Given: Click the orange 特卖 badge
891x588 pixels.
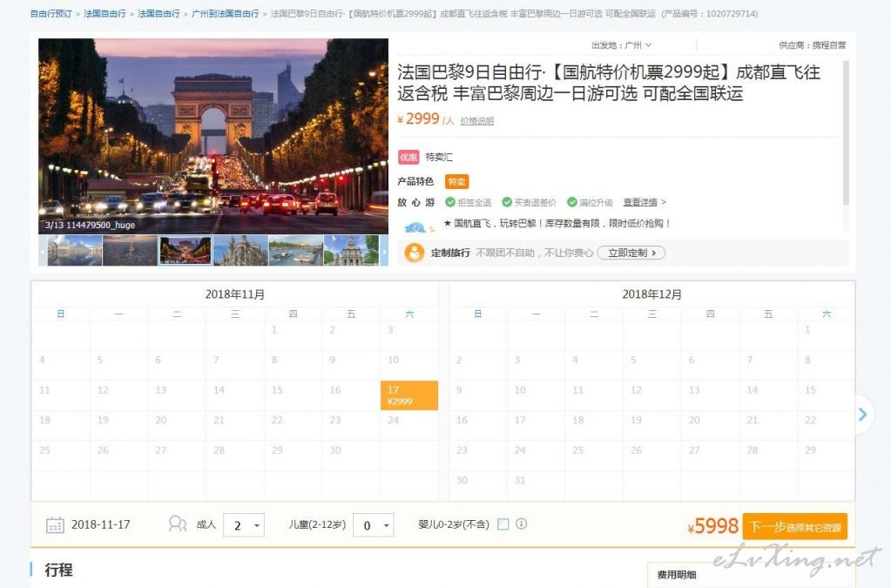Looking at the screenshot, I should [x=457, y=182].
